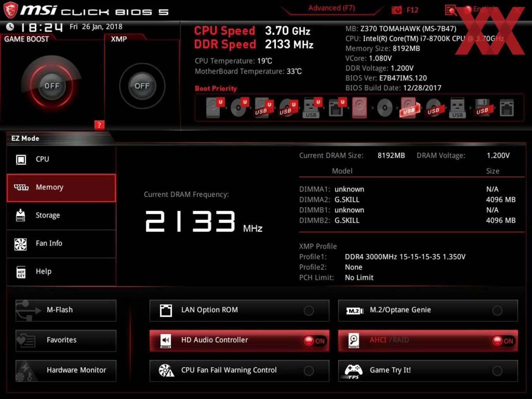
Task: Open the Fan Info section
Action: 61,244
